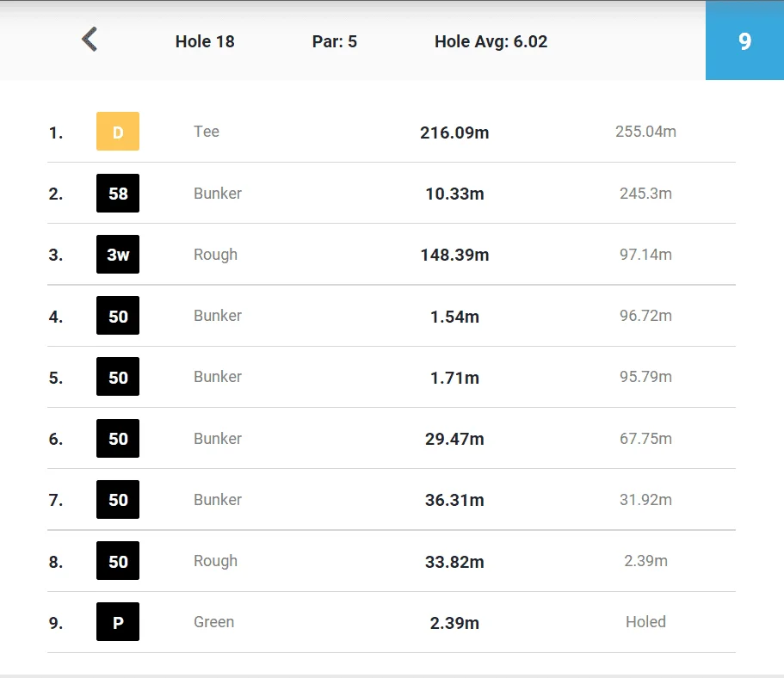Viewport: 784px width, 678px height.
Task: Click the 95.79m remaining distance
Action: point(645,377)
